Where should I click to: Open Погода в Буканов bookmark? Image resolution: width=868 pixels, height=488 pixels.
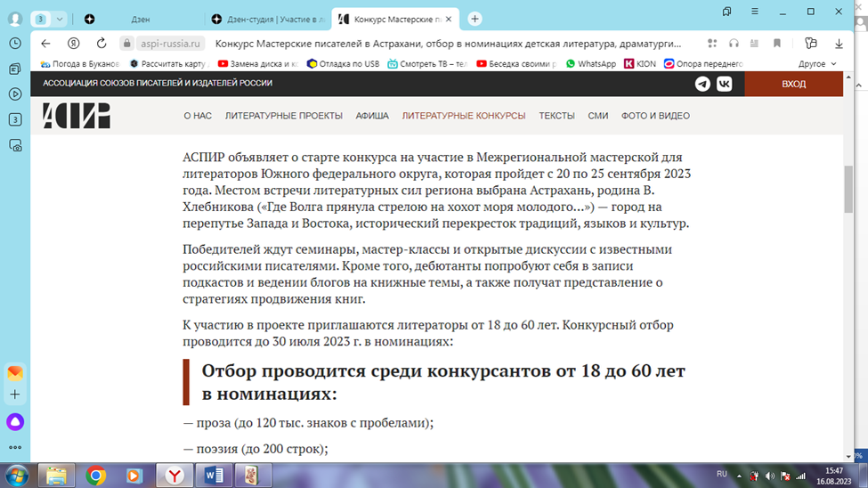[x=80, y=64]
